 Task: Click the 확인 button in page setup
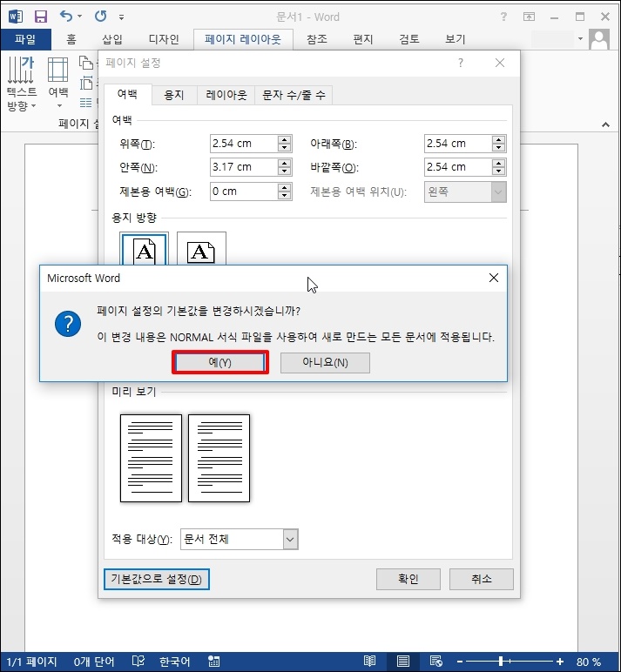click(408, 580)
